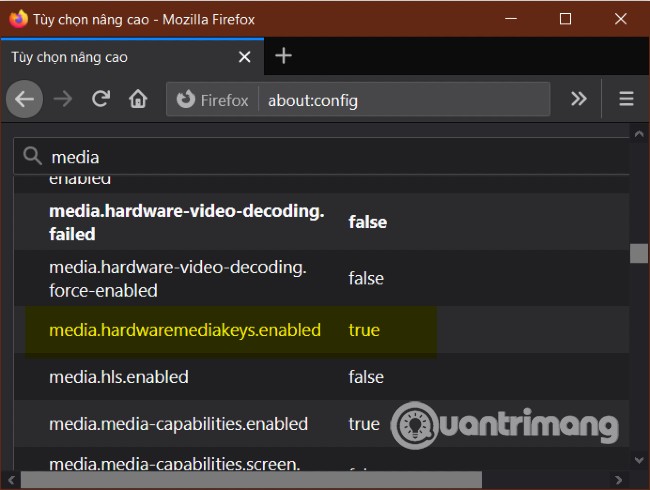Screen dimensions: 650x490
Task: Click false value of force-enabled preference
Action: 366,279
